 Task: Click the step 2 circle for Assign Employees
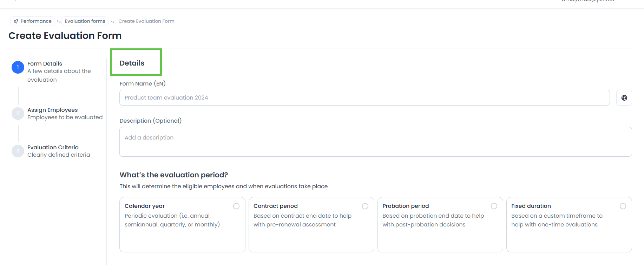click(x=18, y=113)
